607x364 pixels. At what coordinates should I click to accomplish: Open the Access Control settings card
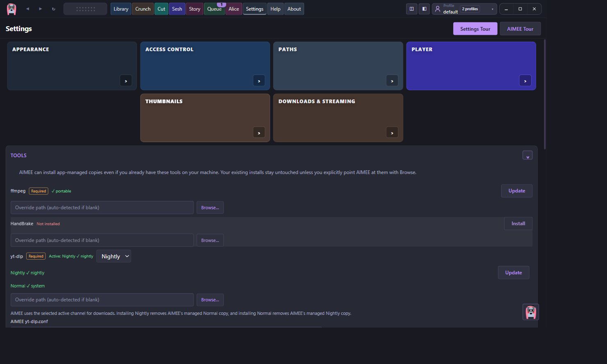point(205,66)
